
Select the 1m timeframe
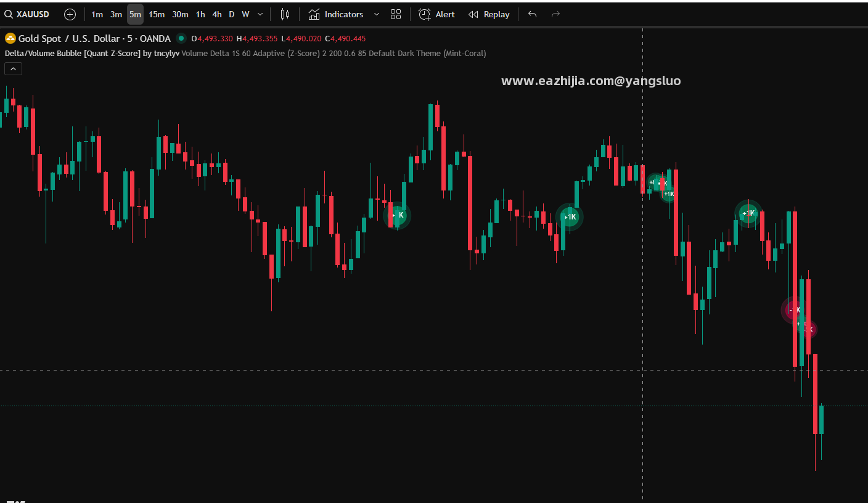97,14
